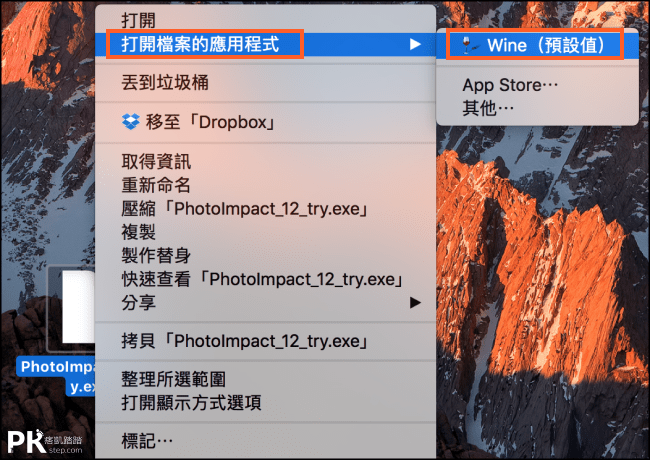Expand the 分享 submenu arrow
This screenshot has width=650, height=460.
415,303
